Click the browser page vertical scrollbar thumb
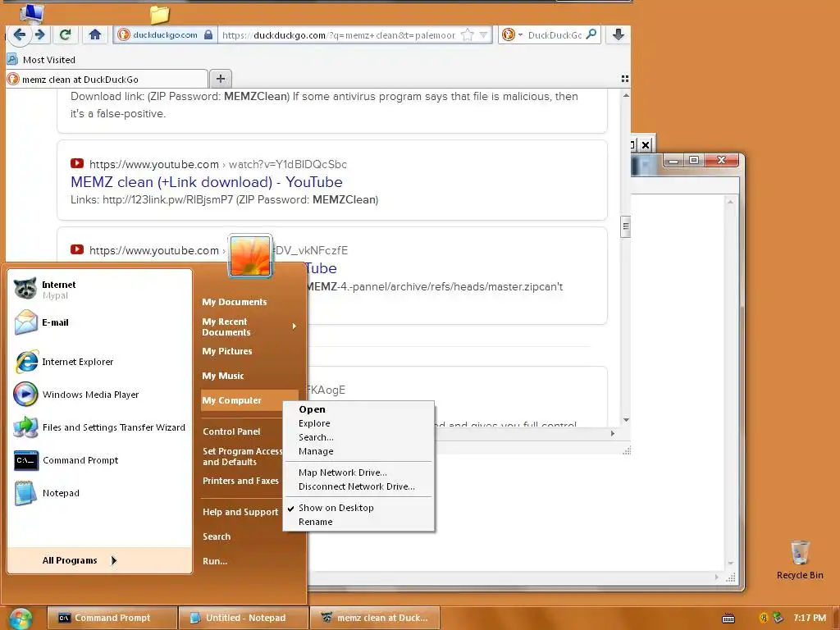The height and width of the screenshot is (630, 840). click(x=625, y=226)
